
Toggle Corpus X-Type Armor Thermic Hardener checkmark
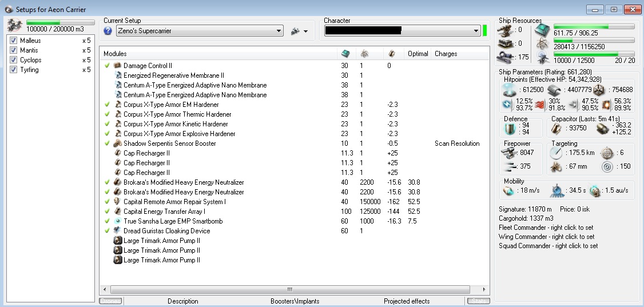click(x=108, y=114)
